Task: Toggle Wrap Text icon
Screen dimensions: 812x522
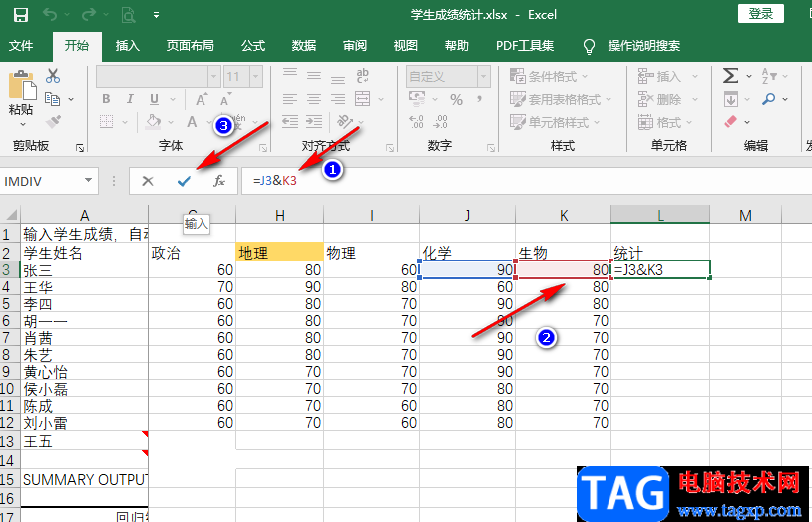Action: click(362, 76)
